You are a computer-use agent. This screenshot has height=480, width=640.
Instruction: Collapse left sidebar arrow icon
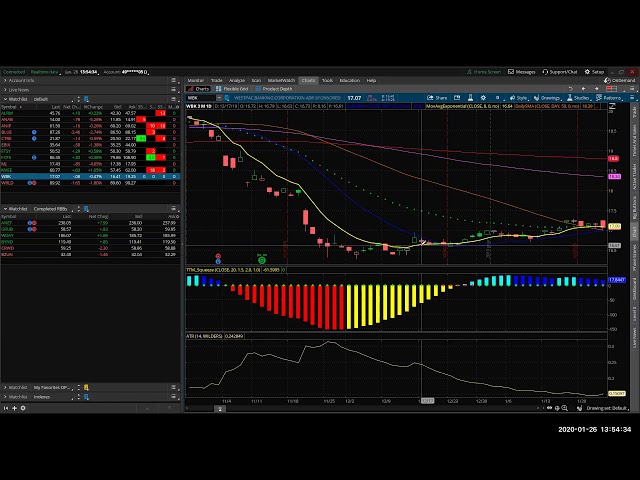(x=6, y=408)
